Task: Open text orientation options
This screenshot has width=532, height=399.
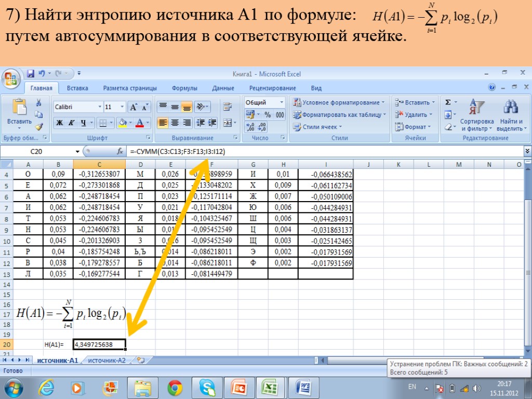Action: tap(203, 107)
